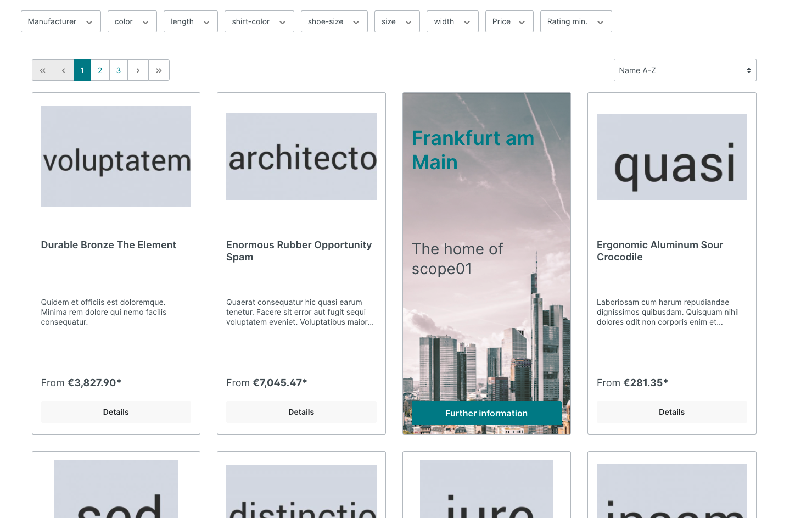812x518 pixels.
Task: Go to page 3
Action: pos(119,70)
